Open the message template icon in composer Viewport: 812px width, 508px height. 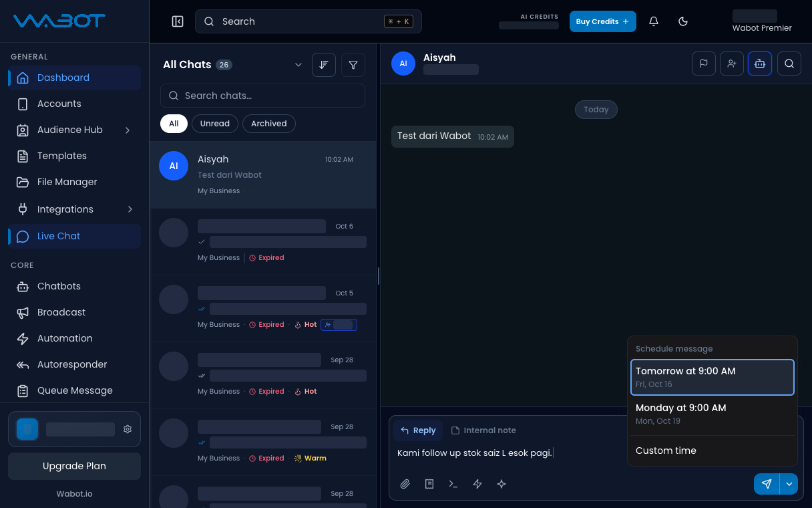pyautogui.click(x=429, y=484)
